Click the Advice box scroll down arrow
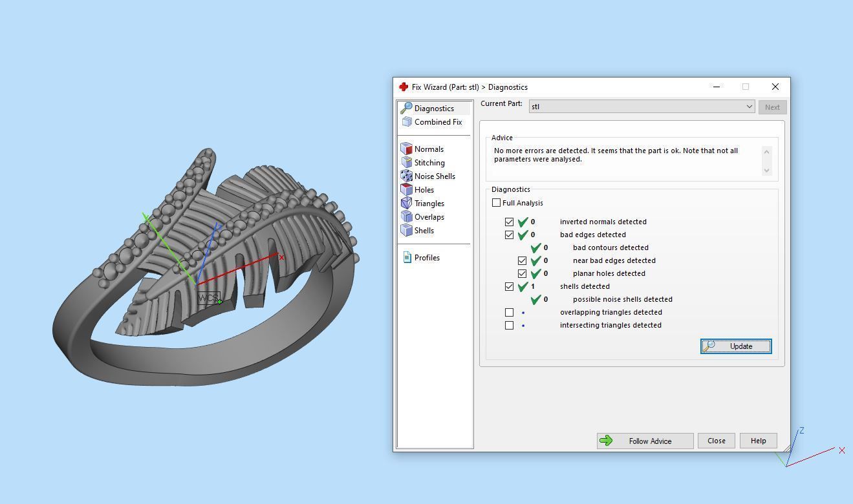853x504 pixels. pos(767,170)
